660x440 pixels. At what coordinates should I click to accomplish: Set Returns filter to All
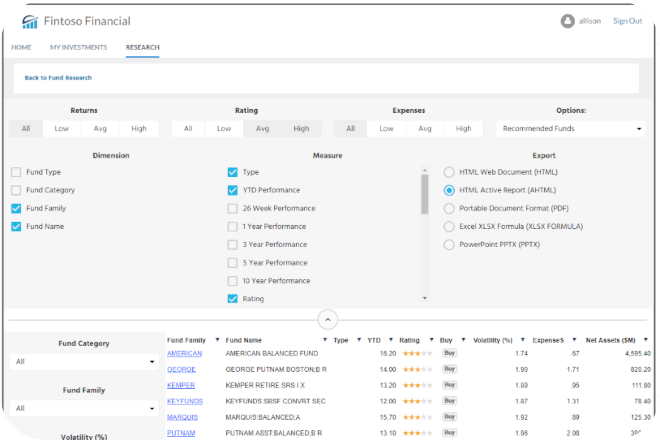(x=26, y=129)
